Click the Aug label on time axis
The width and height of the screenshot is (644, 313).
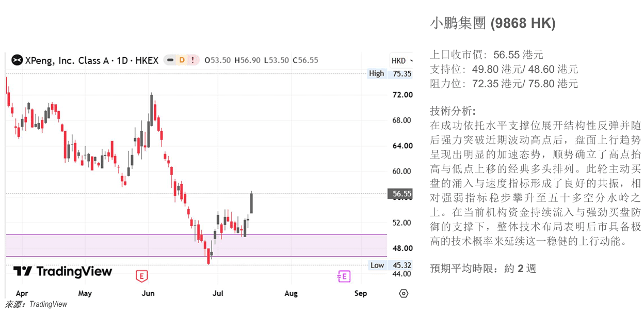click(x=291, y=293)
